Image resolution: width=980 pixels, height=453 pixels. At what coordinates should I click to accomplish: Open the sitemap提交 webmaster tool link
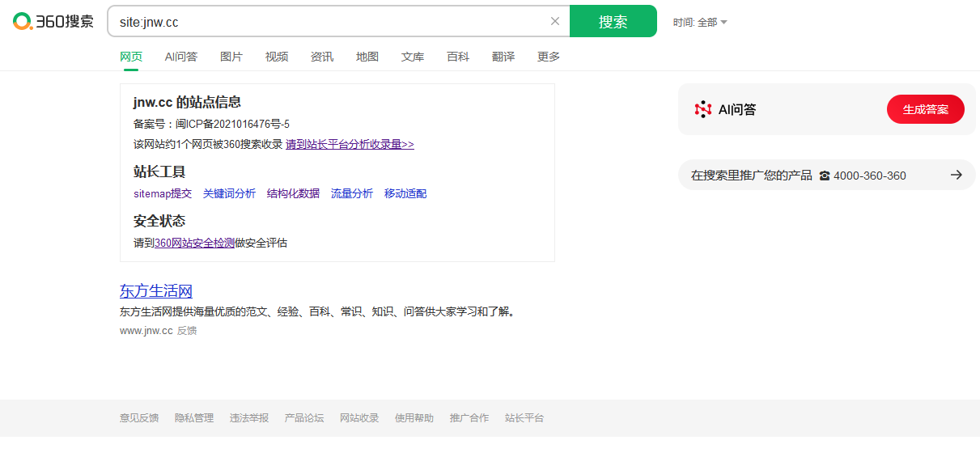click(163, 193)
